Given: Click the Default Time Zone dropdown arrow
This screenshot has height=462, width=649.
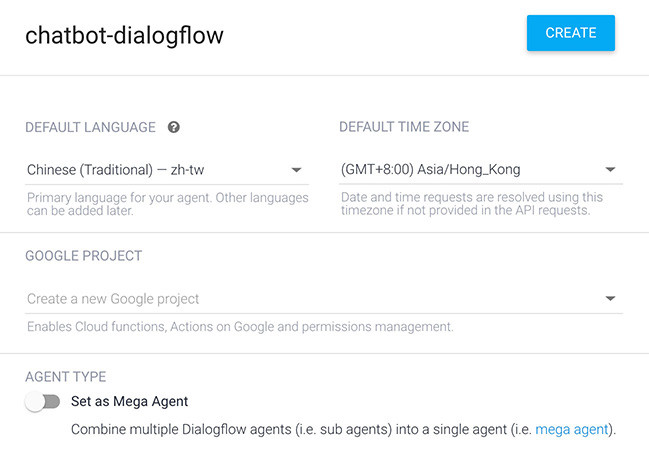Looking at the screenshot, I should (x=610, y=170).
